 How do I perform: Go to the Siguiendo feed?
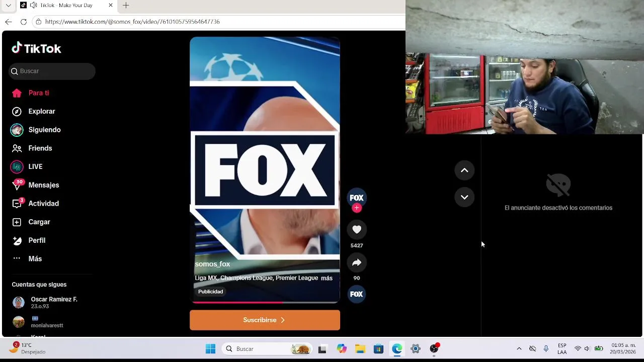44,130
